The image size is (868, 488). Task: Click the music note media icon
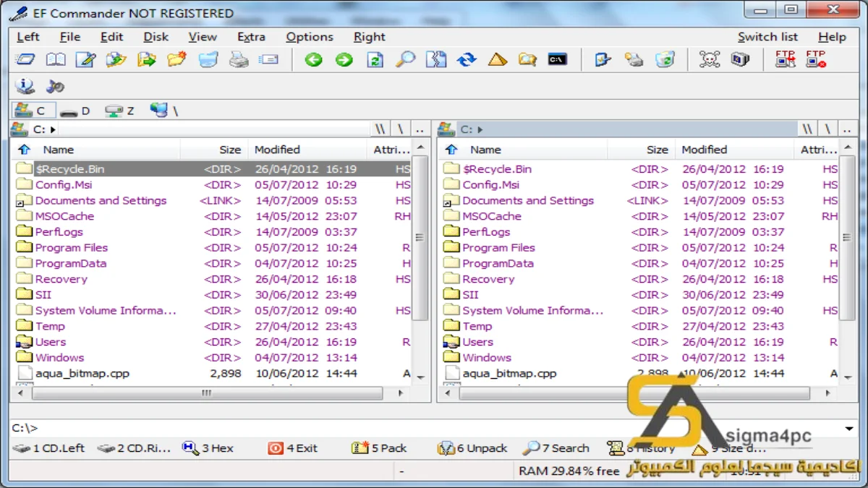tap(56, 86)
